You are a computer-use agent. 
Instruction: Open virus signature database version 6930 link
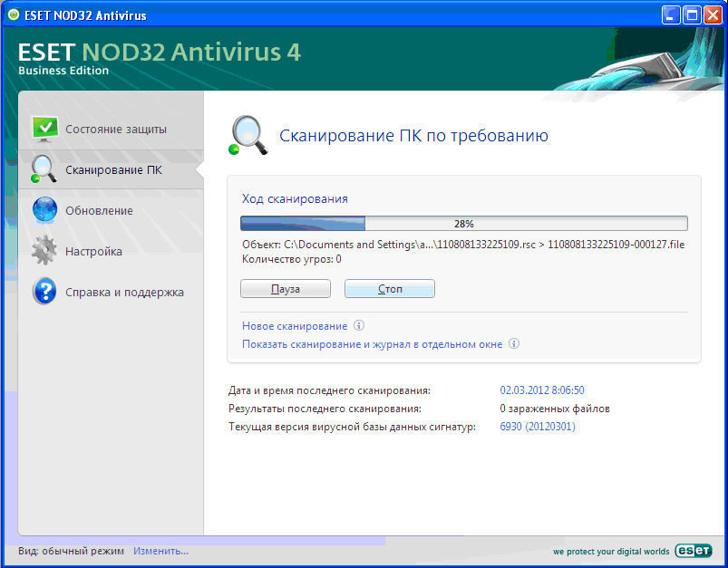coord(538,427)
